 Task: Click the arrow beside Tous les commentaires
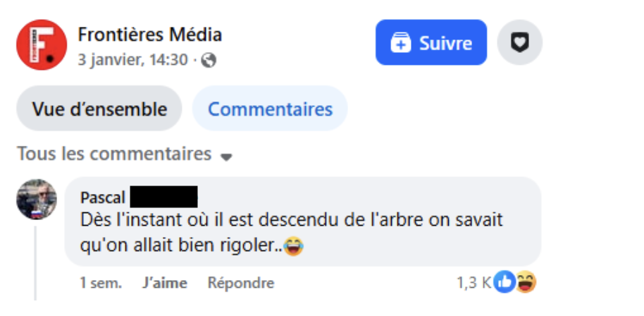(226, 156)
